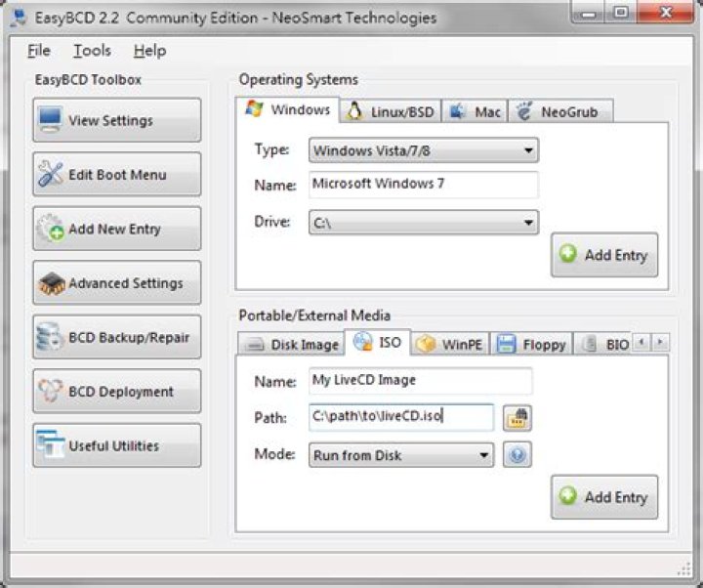The height and width of the screenshot is (588, 703).
Task: Expand the Drive dropdown showing C:\
Action: tap(424, 223)
